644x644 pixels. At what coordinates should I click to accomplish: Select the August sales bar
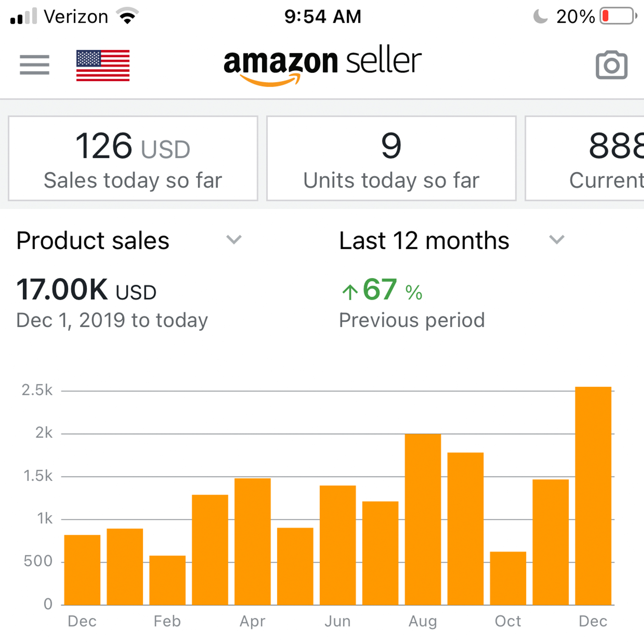pyautogui.click(x=423, y=520)
